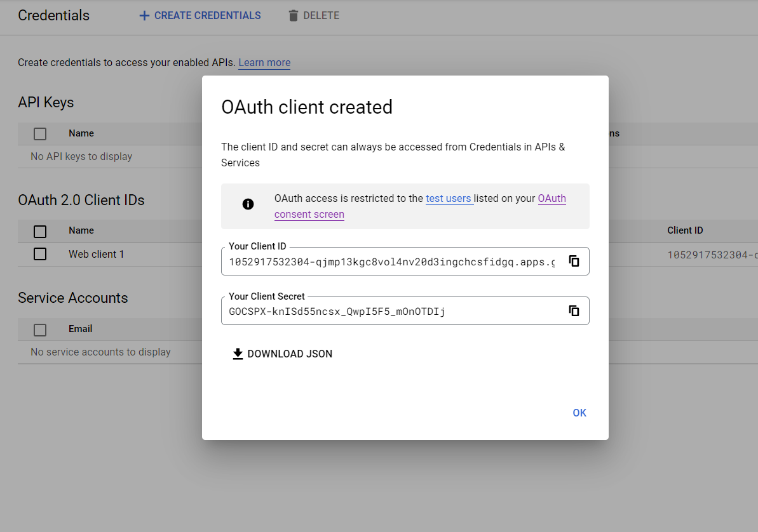This screenshot has height=532, width=758.
Task: Click the info icon in the restriction notice
Action: [248, 205]
